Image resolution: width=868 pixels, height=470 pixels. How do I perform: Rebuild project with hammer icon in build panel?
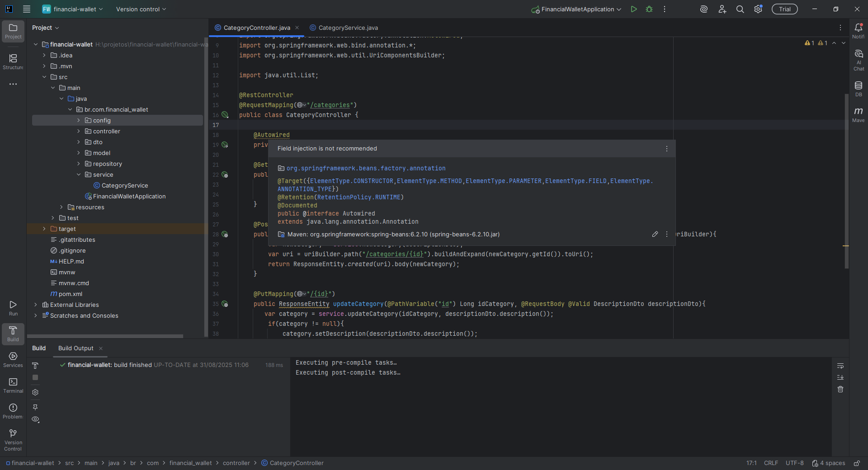pos(35,366)
